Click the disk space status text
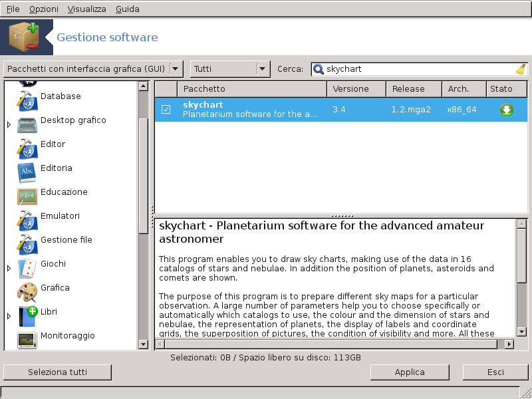Image resolution: width=532 pixels, height=399 pixels. tap(265, 358)
